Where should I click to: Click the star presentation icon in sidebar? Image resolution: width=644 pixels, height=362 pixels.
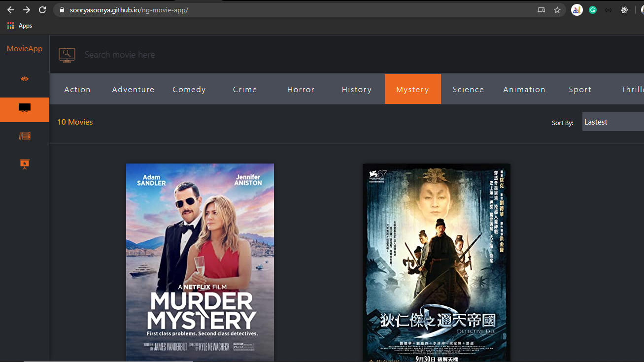24,164
